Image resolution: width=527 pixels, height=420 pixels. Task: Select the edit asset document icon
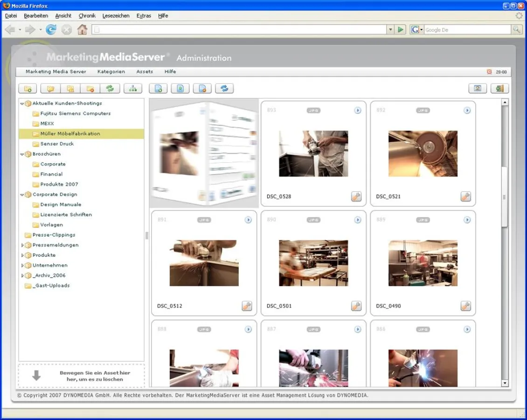pyautogui.click(x=180, y=88)
